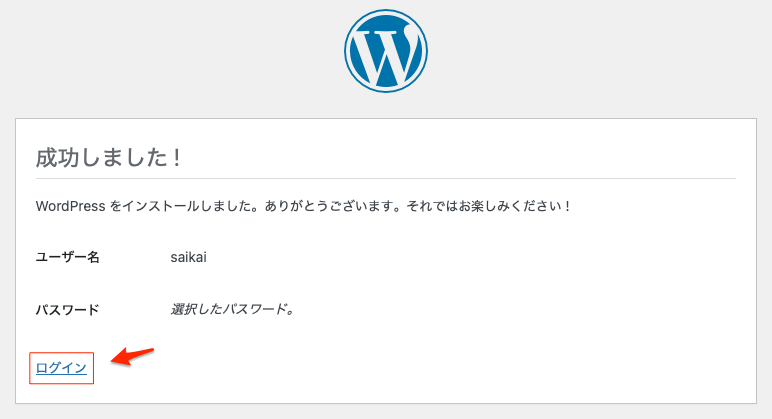Click the 選択したパスワード。 text
Image resolution: width=772 pixels, height=419 pixels.
(232, 309)
